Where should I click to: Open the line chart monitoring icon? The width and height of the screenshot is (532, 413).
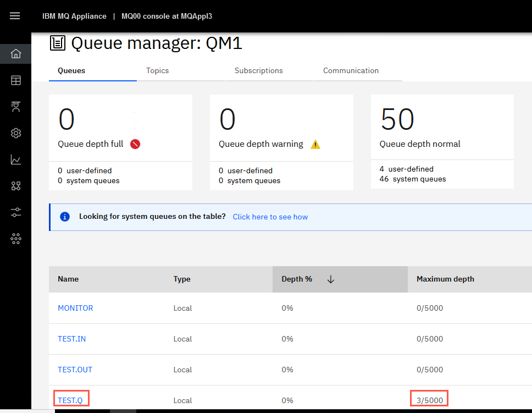(x=15, y=159)
